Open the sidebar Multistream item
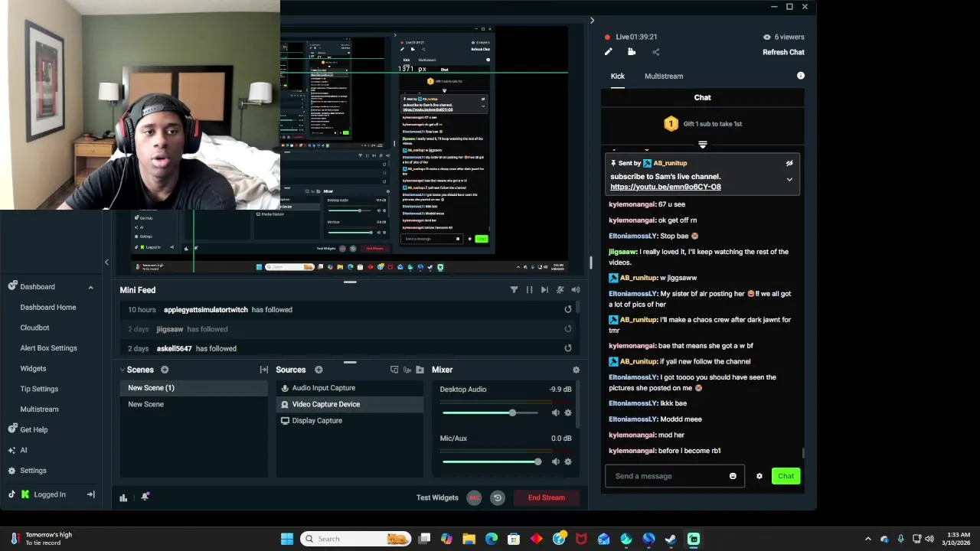Viewport: 980px width, 551px height. coord(39,409)
